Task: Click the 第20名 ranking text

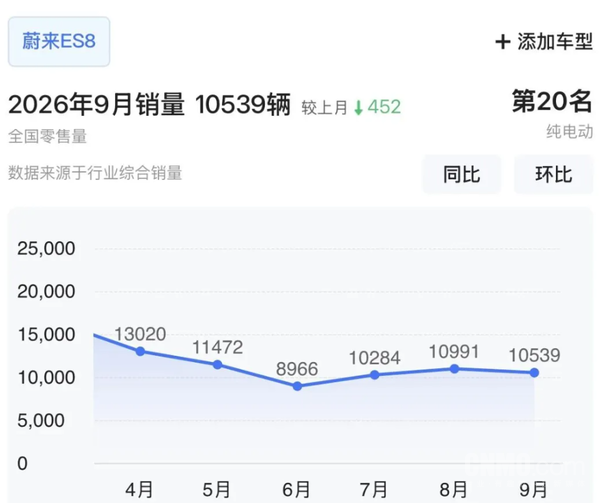Action: click(x=552, y=101)
